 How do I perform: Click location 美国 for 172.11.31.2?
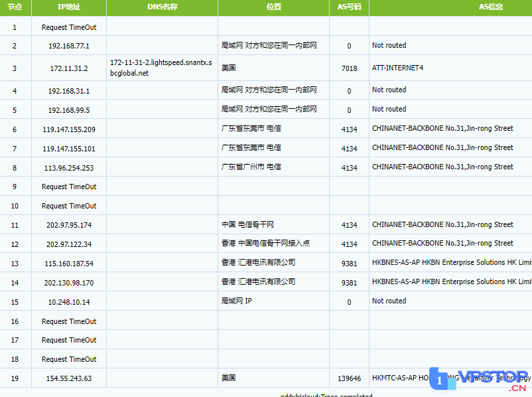(x=228, y=68)
